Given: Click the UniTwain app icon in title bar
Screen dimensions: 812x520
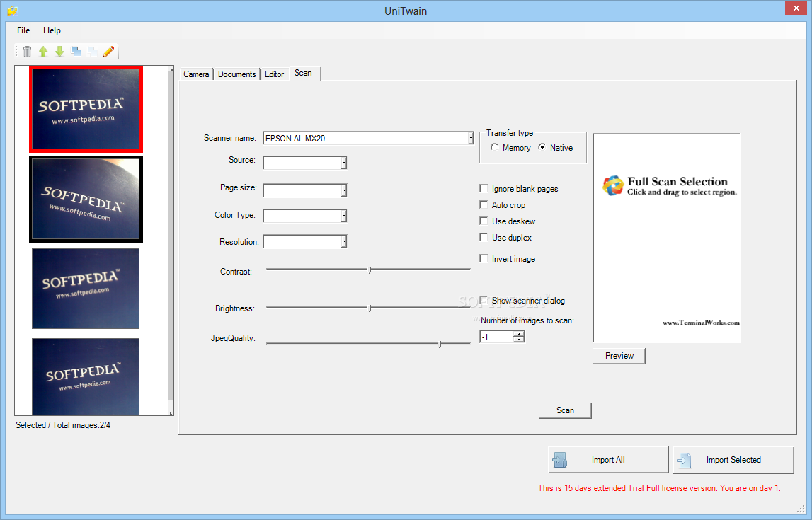Looking at the screenshot, I should point(13,11).
